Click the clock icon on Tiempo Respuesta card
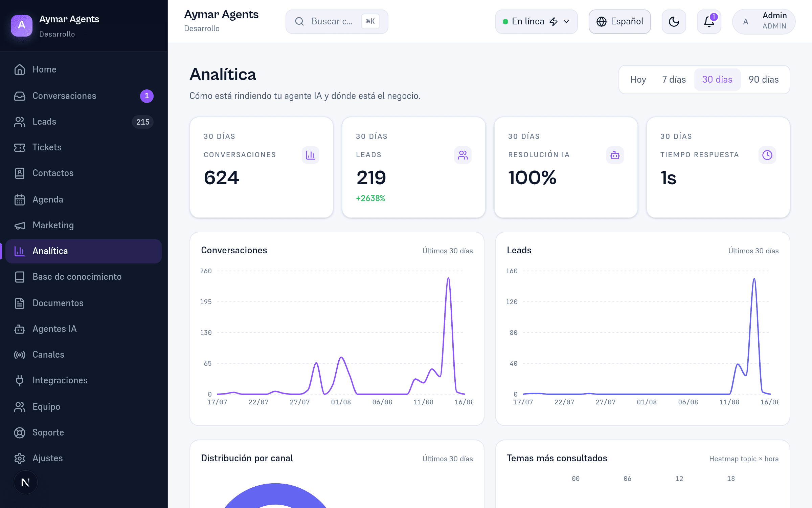The image size is (812, 508). (767, 155)
